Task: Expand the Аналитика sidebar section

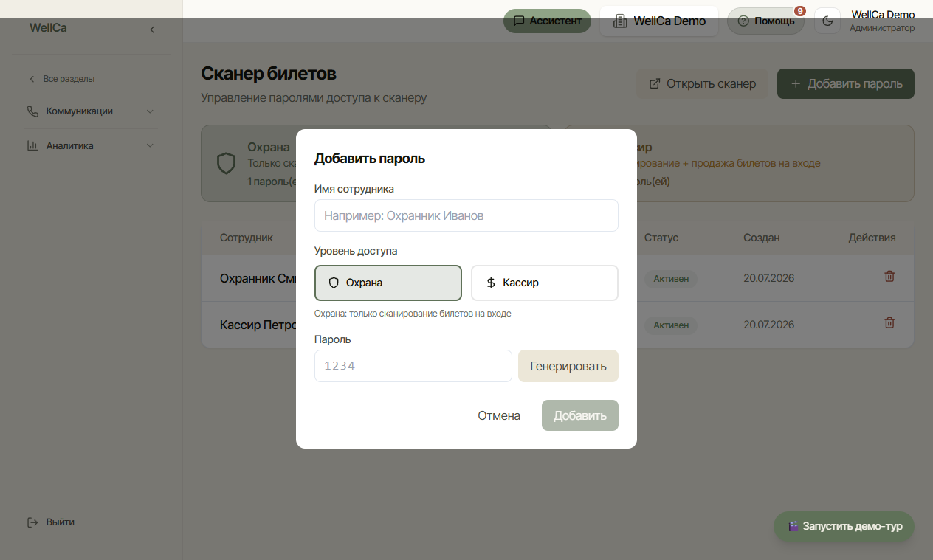Action: point(91,145)
